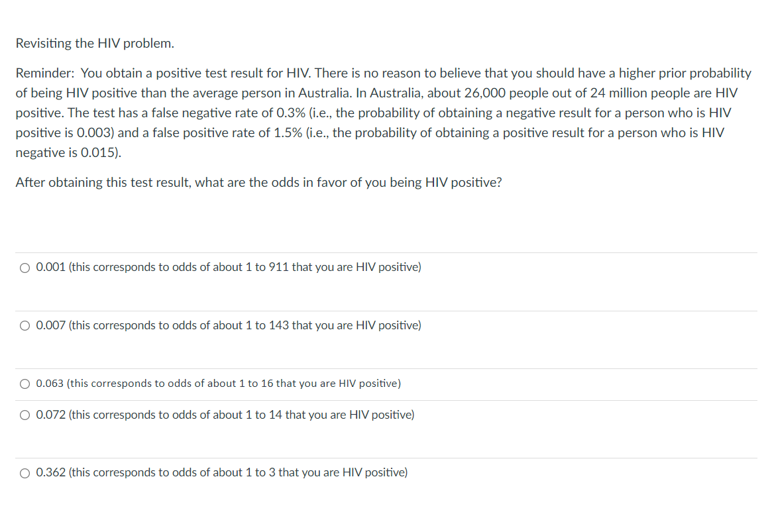Select the 0.001 answer radio button
The height and width of the screenshot is (532, 770).
tap(25, 268)
